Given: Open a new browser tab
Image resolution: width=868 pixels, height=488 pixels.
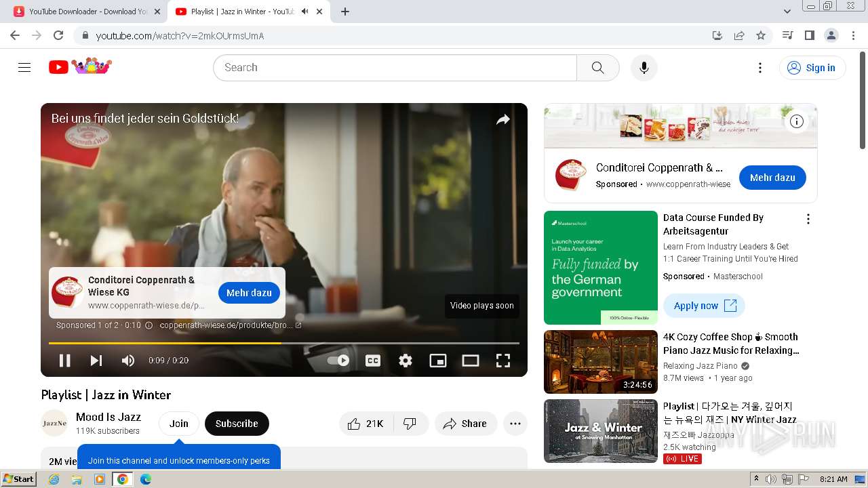Looking at the screenshot, I should click(x=345, y=12).
